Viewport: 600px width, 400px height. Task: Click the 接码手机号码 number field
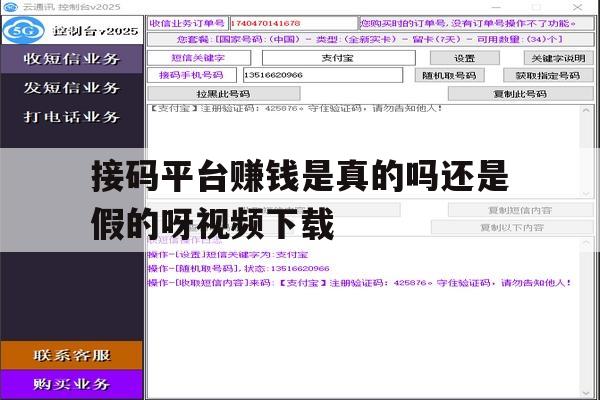coord(323,75)
